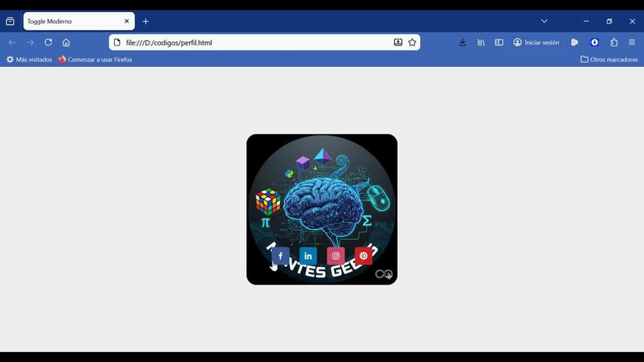This screenshot has height=362, width=644.
Task: Open Comenzar a usar Firefox bookmark
Action: [x=95, y=59]
